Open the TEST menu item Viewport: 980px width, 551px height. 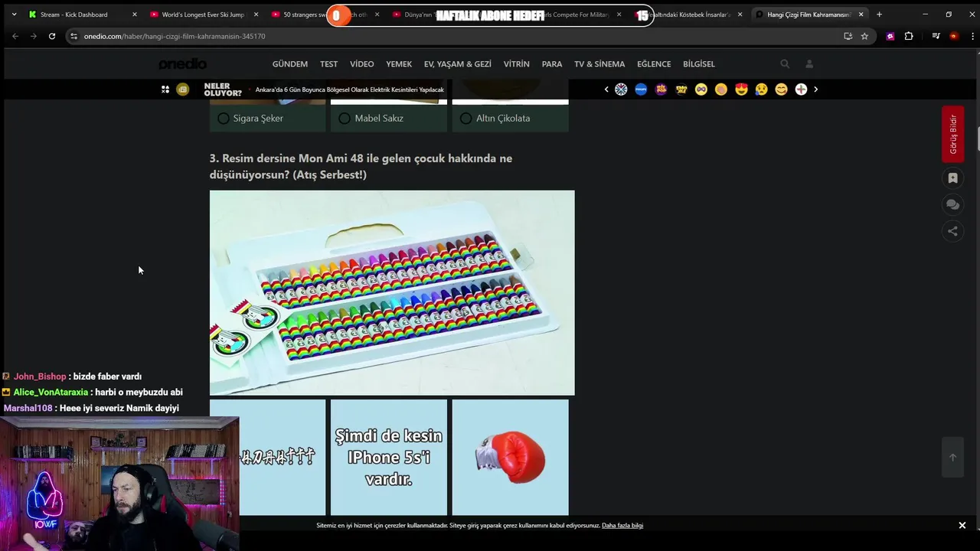click(x=328, y=64)
